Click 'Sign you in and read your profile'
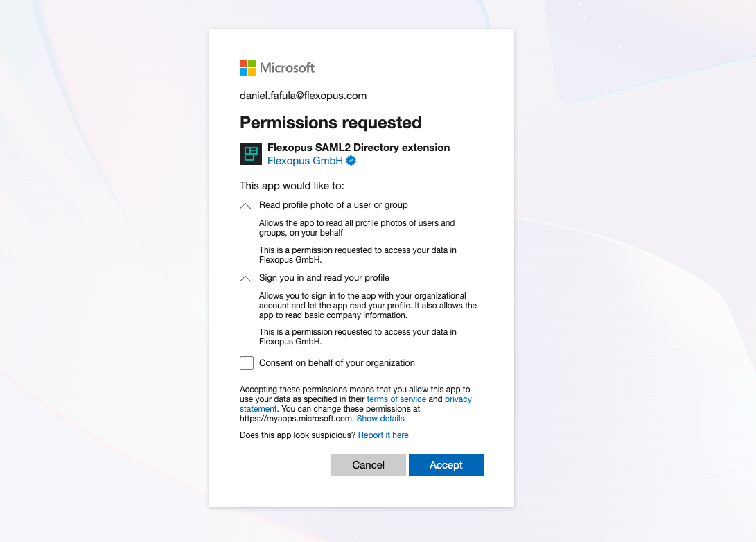This screenshot has width=756, height=542. tap(324, 278)
